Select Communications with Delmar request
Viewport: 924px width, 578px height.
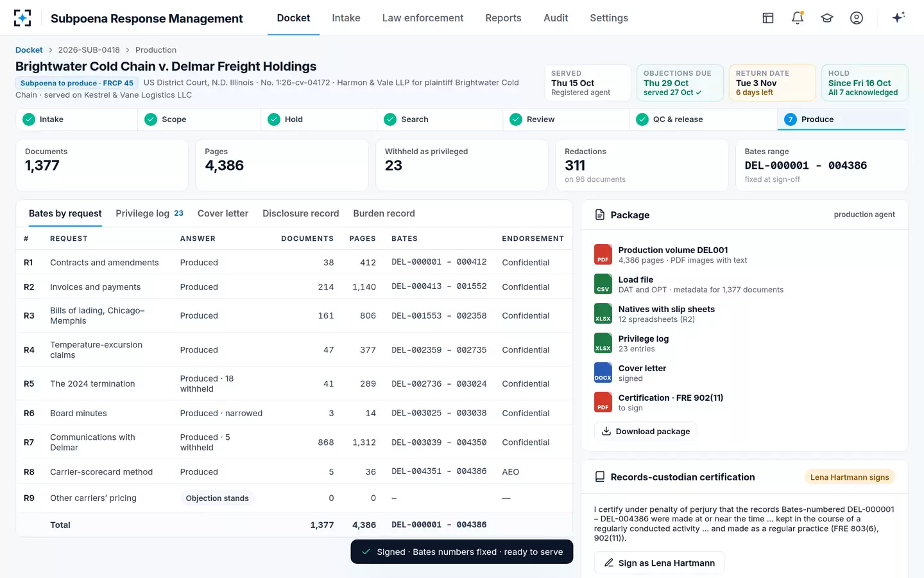click(294, 442)
